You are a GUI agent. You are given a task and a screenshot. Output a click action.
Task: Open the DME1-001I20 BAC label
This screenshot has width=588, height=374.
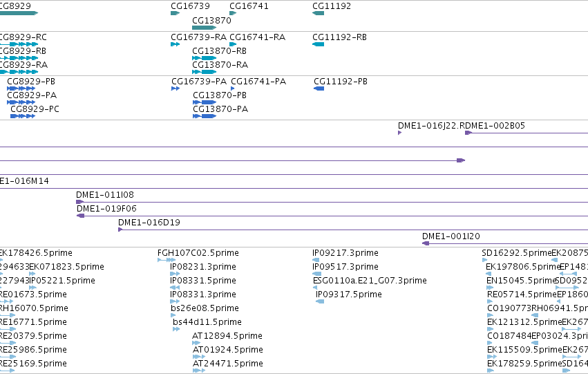[451, 236]
